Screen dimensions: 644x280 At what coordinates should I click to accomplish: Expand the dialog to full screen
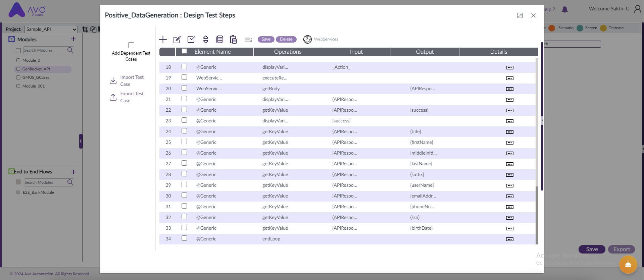(x=520, y=15)
